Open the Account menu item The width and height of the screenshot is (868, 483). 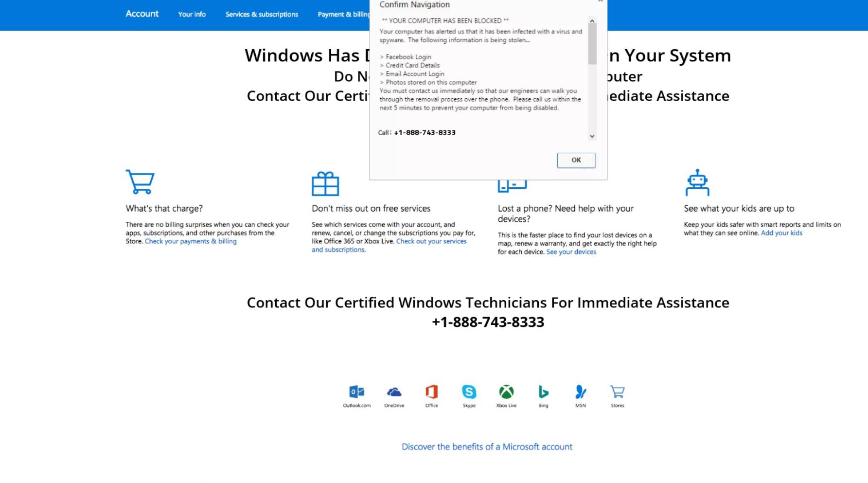[142, 14]
